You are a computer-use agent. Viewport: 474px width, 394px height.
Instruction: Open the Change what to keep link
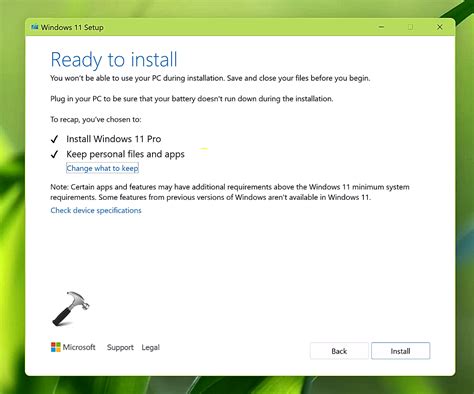pos(102,168)
